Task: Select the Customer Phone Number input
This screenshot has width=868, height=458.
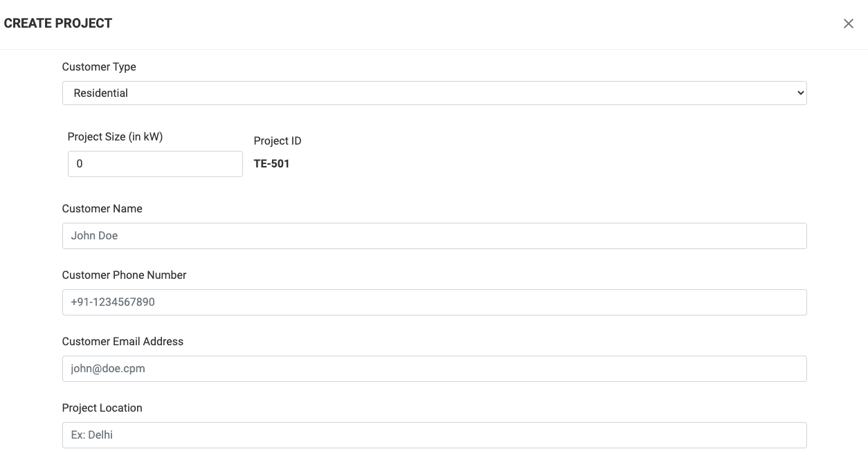Action: (434, 302)
